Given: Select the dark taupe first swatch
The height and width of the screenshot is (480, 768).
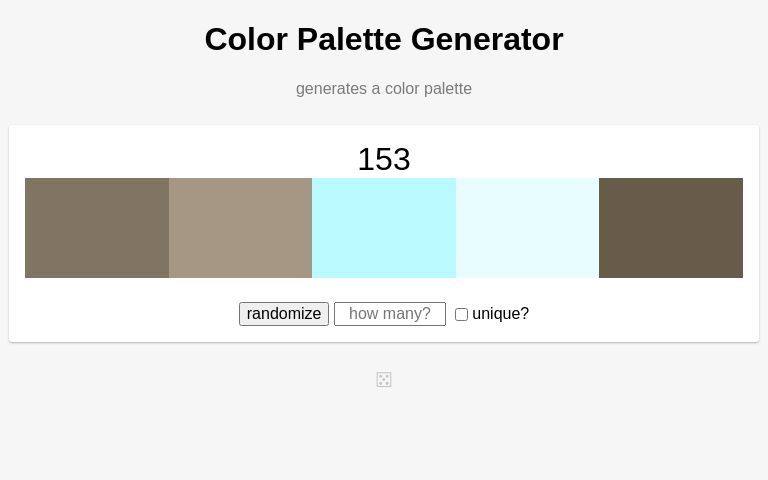Looking at the screenshot, I should pyautogui.click(x=97, y=228).
